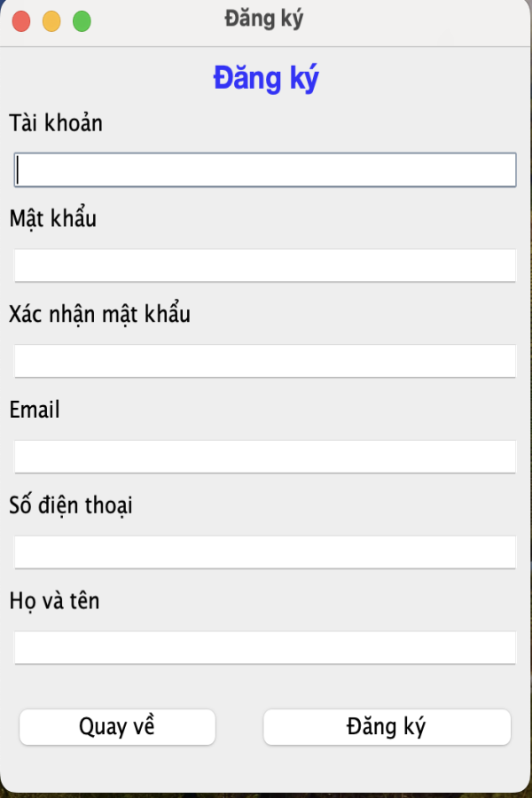Click the Số điện thoại input box
Screen dimensions: 532x798
coord(265,552)
